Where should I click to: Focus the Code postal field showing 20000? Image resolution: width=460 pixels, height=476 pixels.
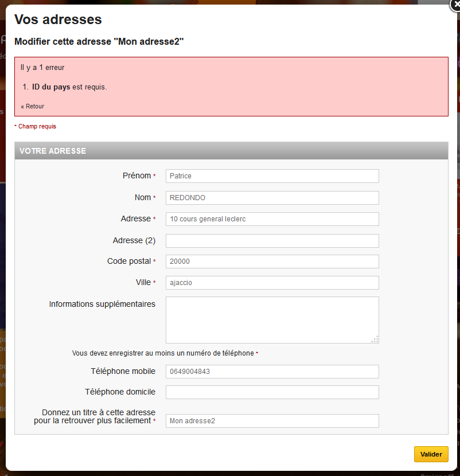click(272, 262)
